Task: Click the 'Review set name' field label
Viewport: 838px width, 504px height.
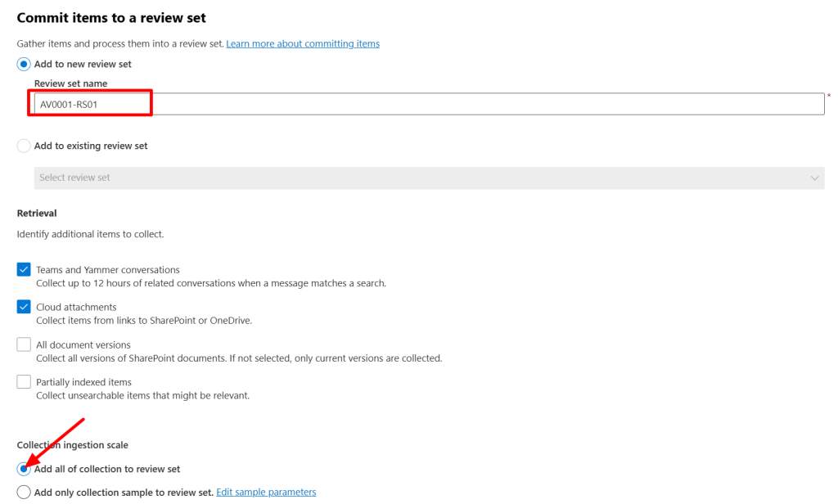Action: [x=70, y=83]
